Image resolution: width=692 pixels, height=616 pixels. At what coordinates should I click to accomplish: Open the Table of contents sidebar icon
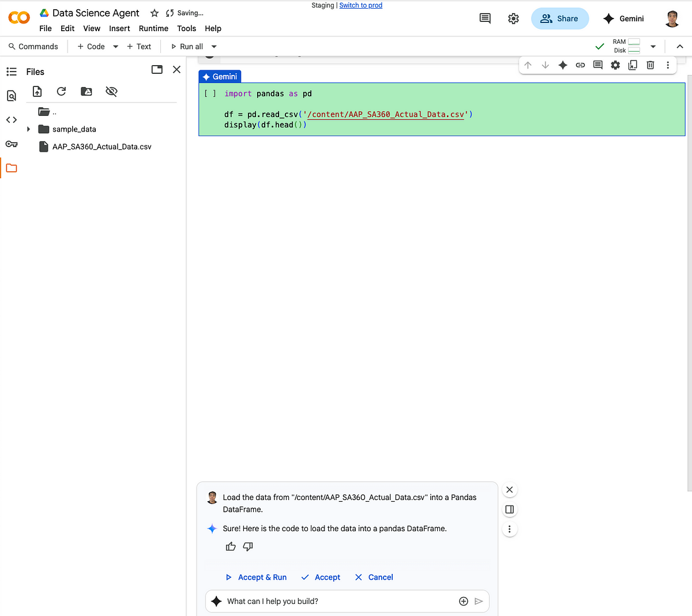(x=12, y=72)
